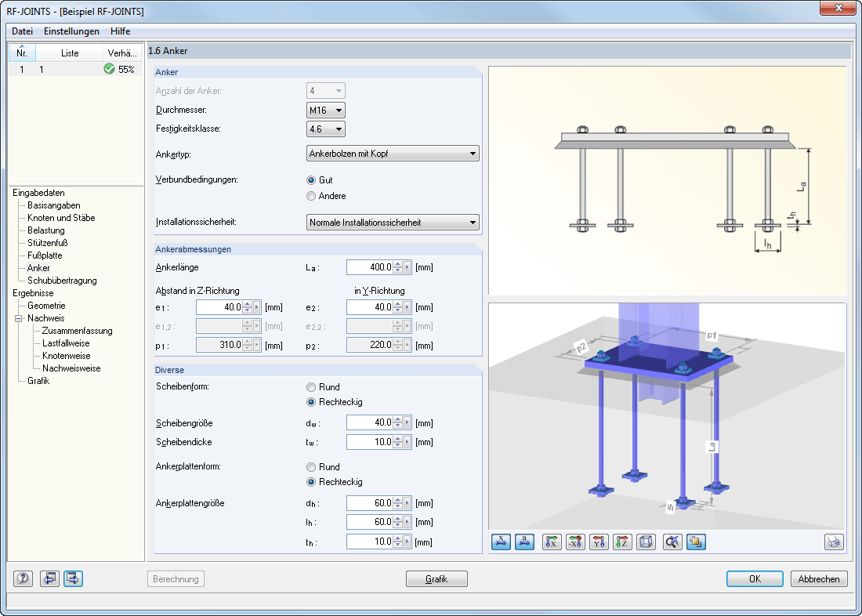Confirm with the OK button

[755, 578]
